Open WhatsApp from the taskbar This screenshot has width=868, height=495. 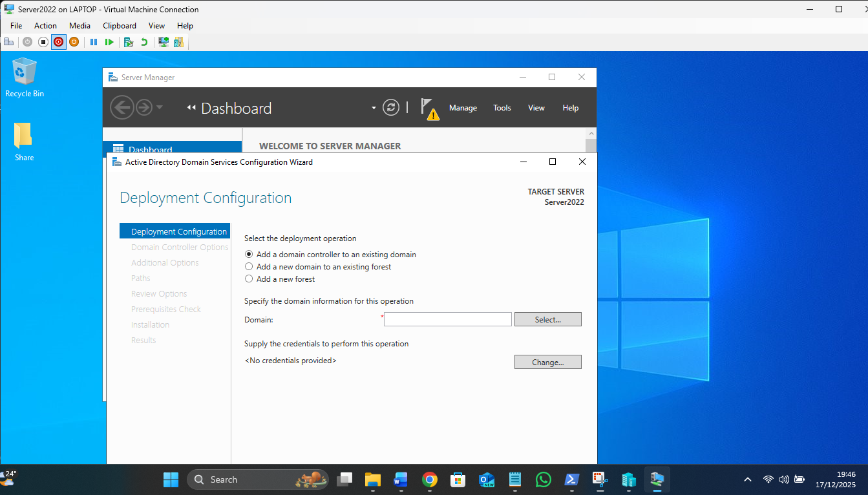point(544,479)
